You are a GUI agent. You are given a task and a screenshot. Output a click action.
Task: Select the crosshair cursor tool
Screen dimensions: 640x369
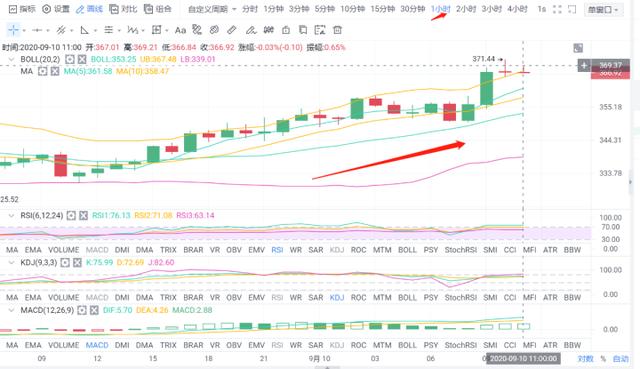pyautogui.click(x=13, y=30)
